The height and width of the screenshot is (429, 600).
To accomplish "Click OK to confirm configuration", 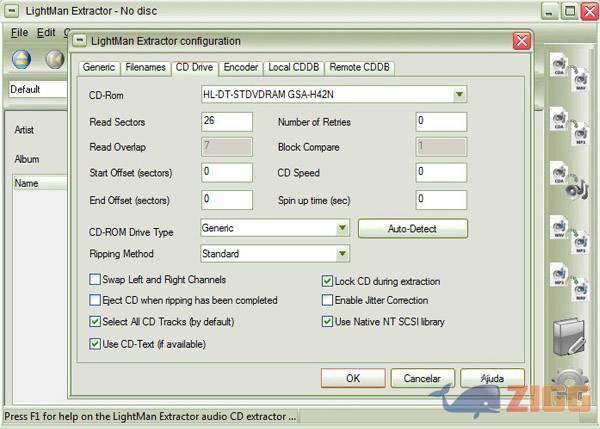I will coord(352,378).
